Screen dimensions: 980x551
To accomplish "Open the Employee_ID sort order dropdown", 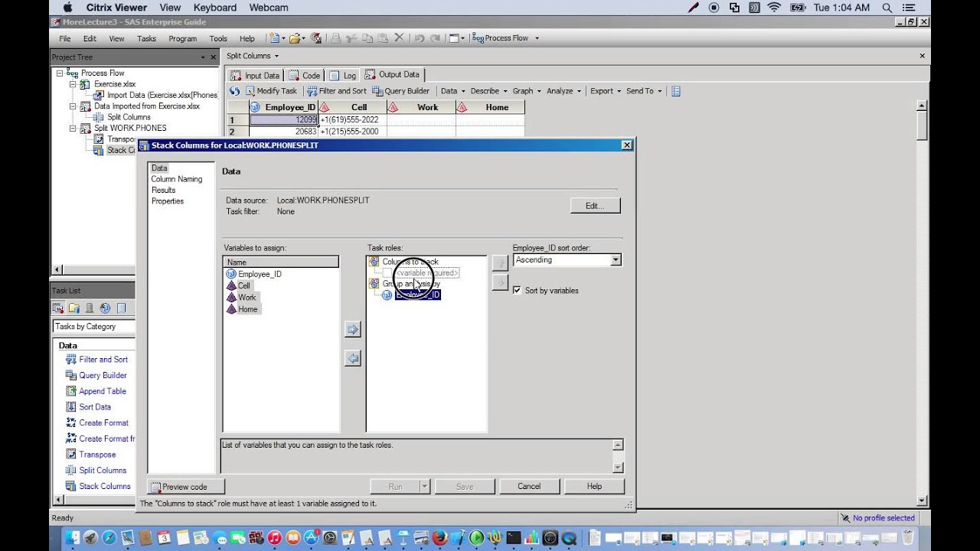I will (x=616, y=260).
